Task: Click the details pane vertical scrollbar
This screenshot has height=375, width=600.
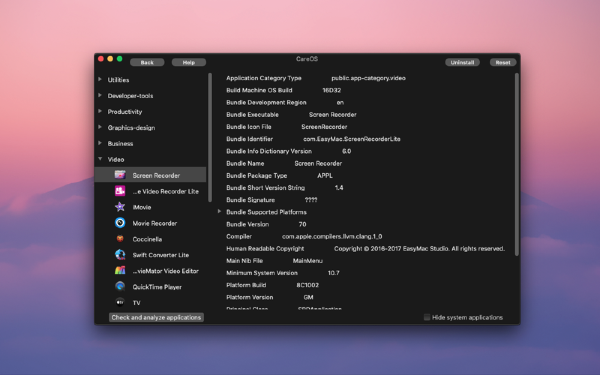Action: pyautogui.click(x=517, y=165)
